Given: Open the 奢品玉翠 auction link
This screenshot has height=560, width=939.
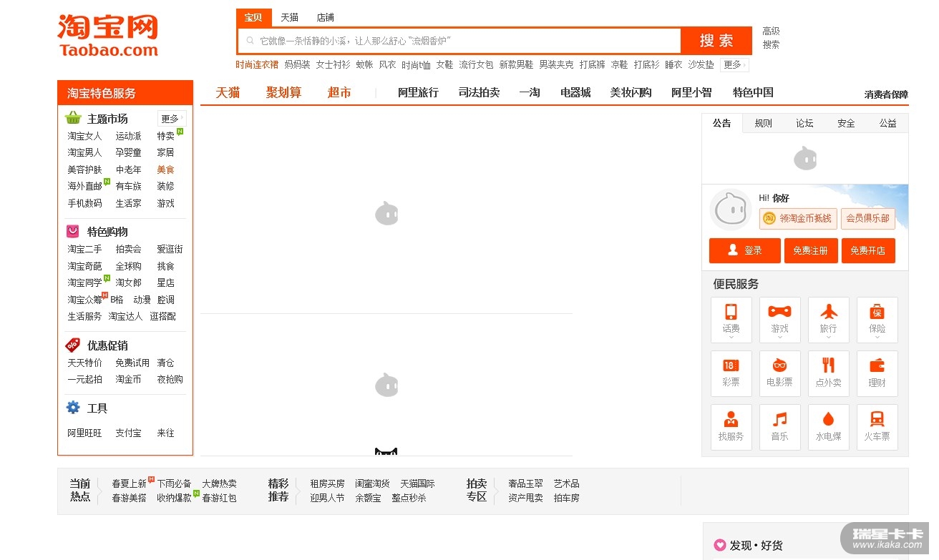Looking at the screenshot, I should click(x=526, y=483).
